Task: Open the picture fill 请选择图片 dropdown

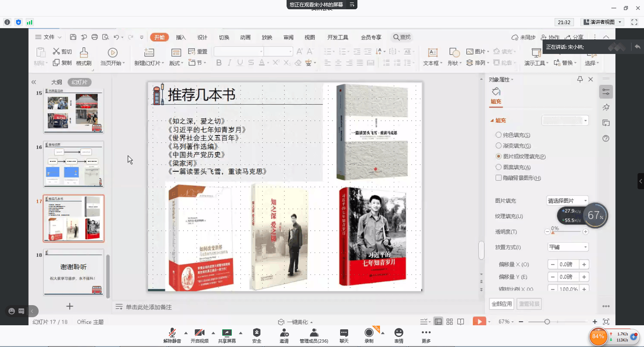Action: (x=567, y=200)
